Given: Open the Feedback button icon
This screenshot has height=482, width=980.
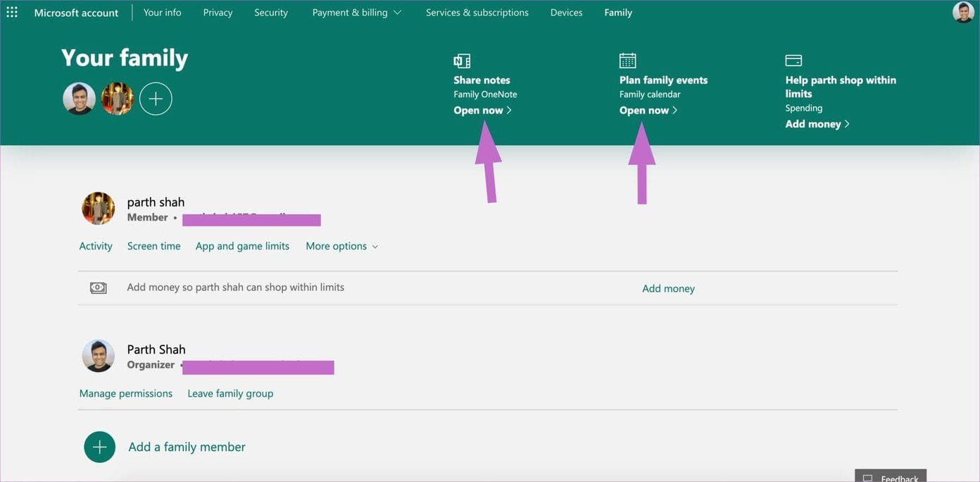Looking at the screenshot, I should (x=868, y=478).
